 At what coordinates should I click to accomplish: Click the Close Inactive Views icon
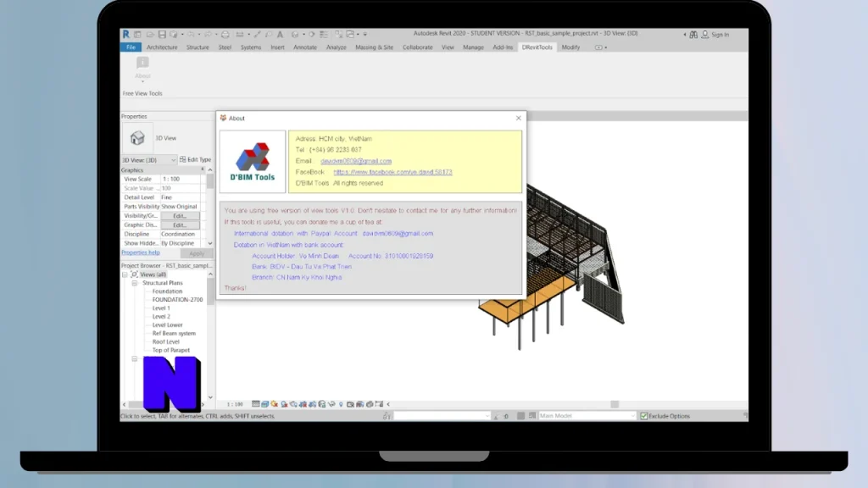click(x=338, y=34)
